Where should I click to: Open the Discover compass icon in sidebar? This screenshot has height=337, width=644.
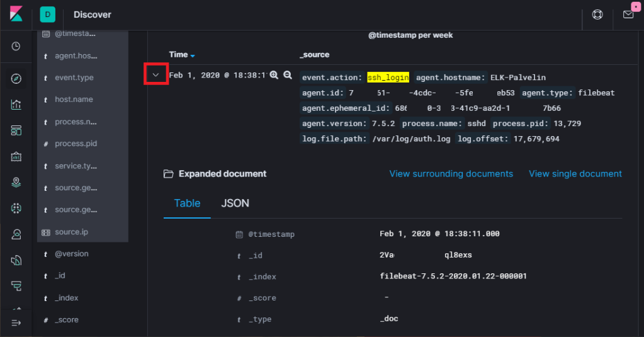(x=16, y=79)
